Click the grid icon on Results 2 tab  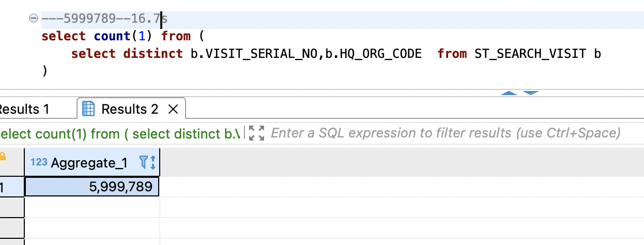point(89,109)
